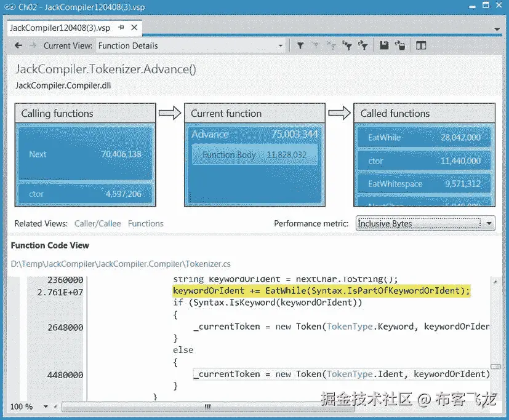Click the toggle side panel icon
The image size is (509, 420).
tap(421, 46)
